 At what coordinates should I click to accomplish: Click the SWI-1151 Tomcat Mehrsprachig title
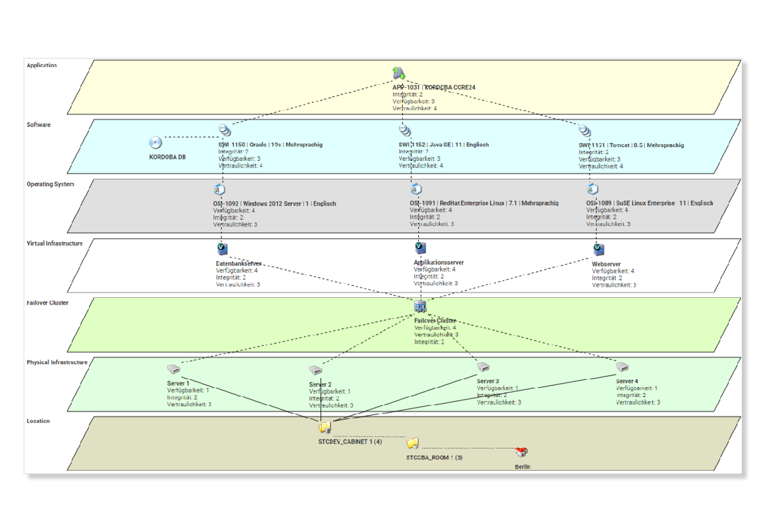pyautogui.click(x=631, y=145)
